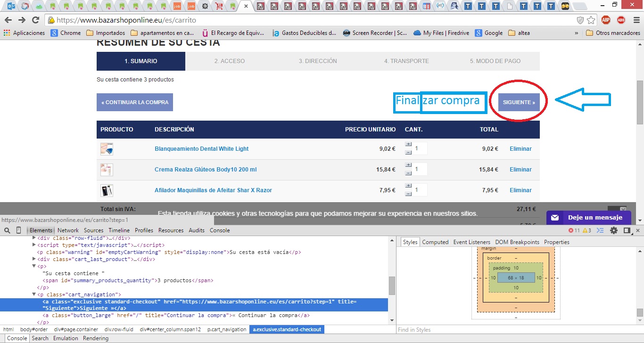Open the Chrome bookmark
This screenshot has height=343, width=644.
pos(66,33)
